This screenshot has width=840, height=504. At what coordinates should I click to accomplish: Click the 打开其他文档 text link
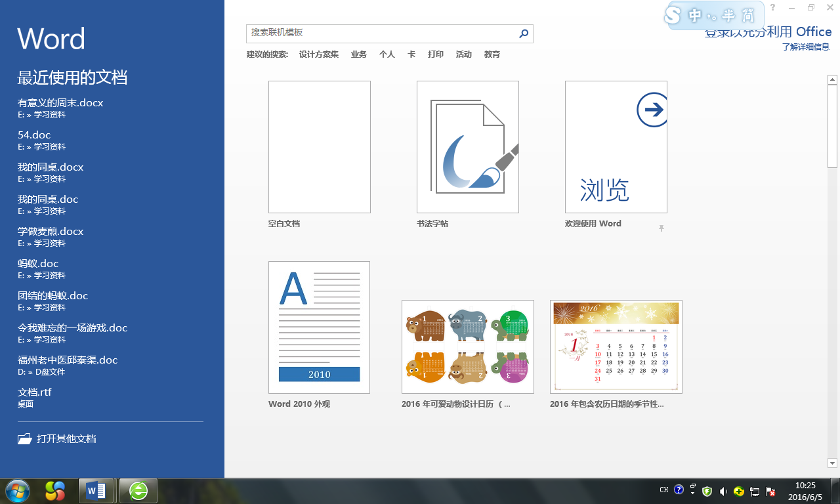click(x=66, y=439)
